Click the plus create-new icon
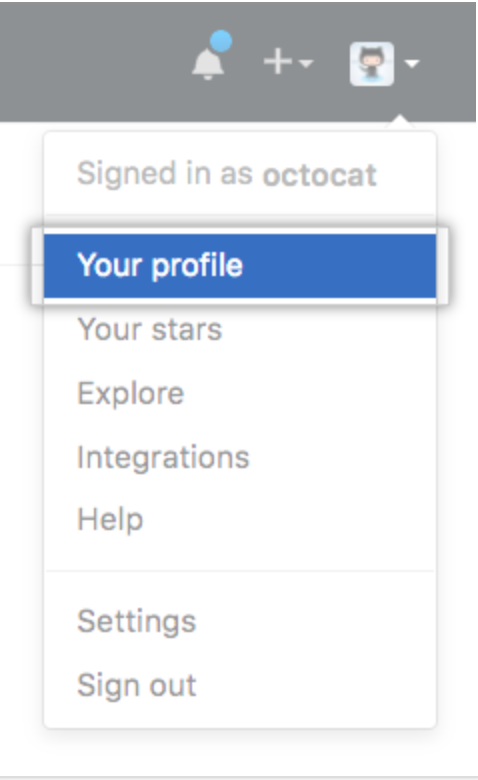This screenshot has height=780, width=478. (x=278, y=62)
